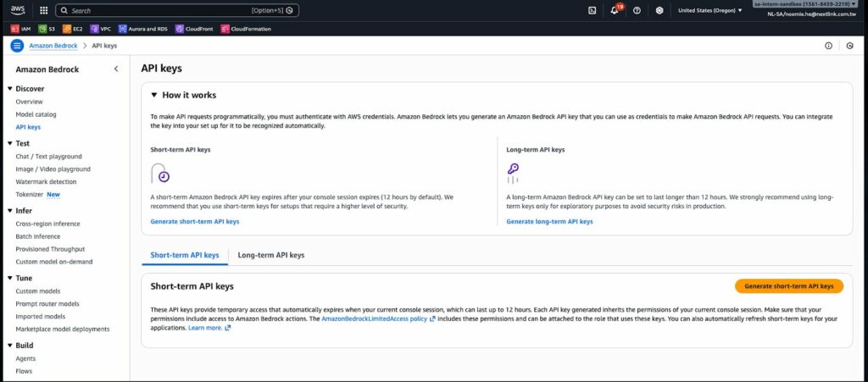This screenshot has height=382, width=868.
Task: Click the API keys breadcrumb text
Action: (x=103, y=46)
